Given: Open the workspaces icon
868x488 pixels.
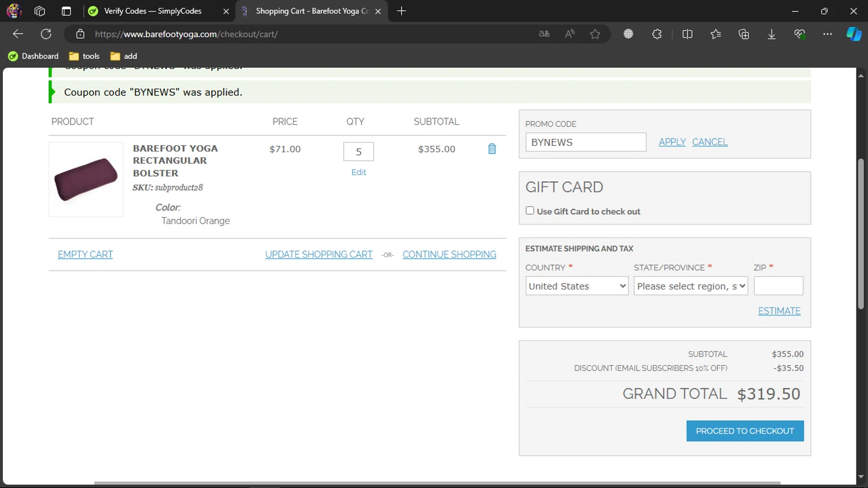Looking at the screenshot, I should (40, 11).
